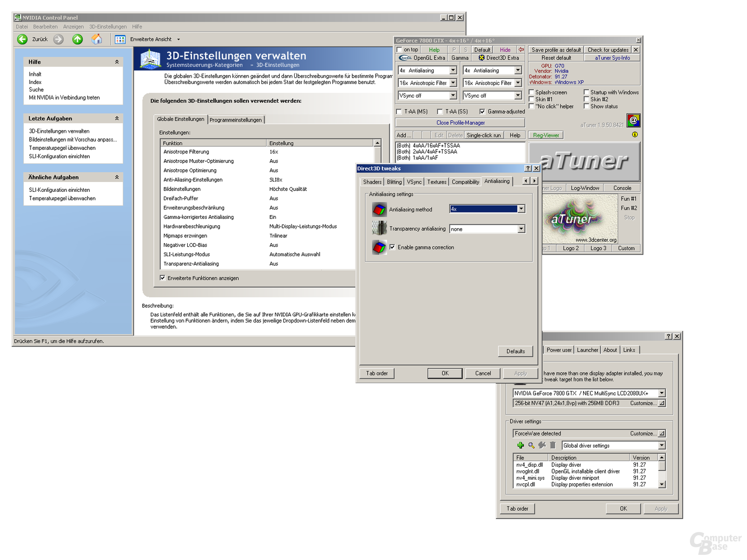Select the Textures tab in Direct3D tweaks
This screenshot has width=747, height=560.
coord(437,182)
